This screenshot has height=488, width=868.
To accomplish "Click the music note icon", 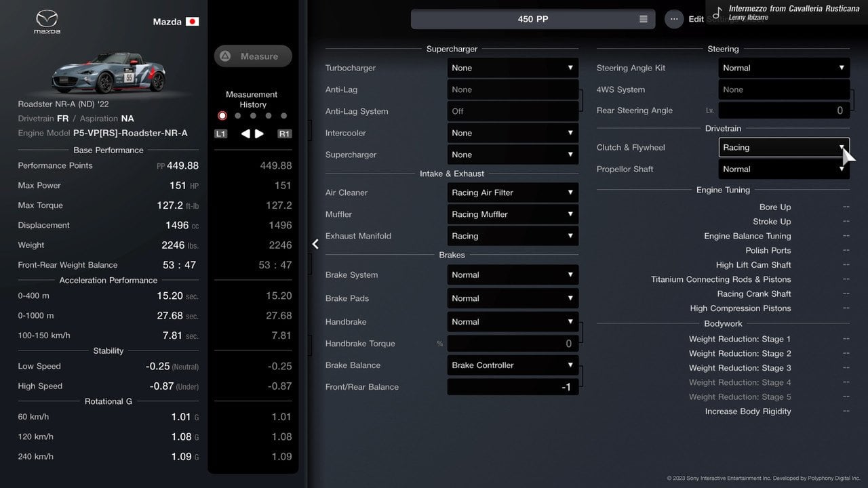I will point(717,13).
